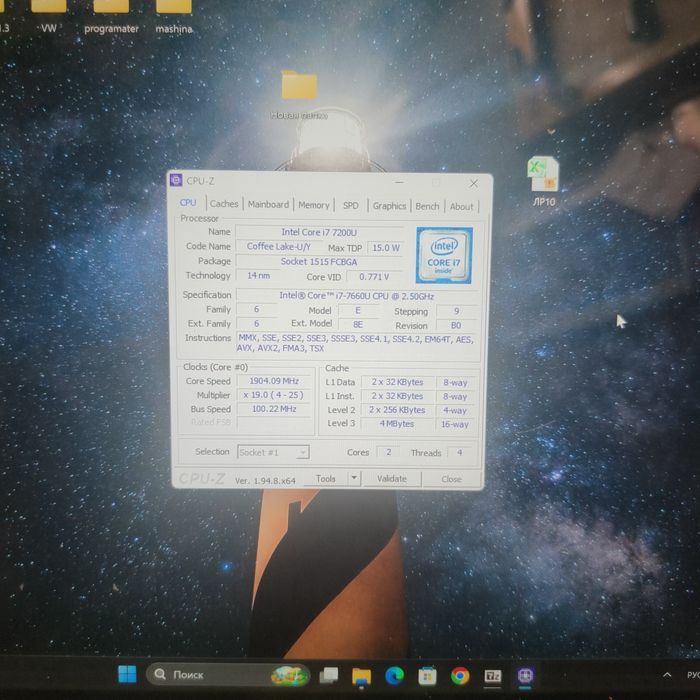The width and height of the screenshot is (700, 700).
Task: Click the Bus Speed value 100.22 MHz
Action: coord(274,409)
